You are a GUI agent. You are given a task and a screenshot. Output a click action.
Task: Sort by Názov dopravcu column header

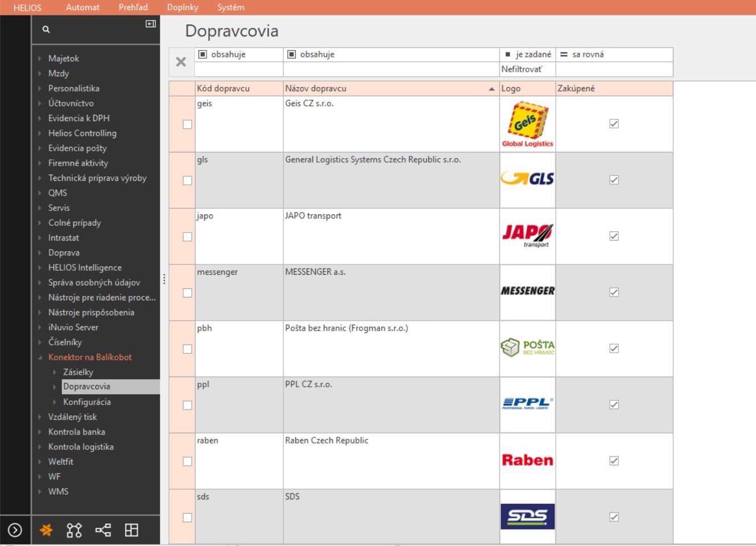(x=391, y=89)
